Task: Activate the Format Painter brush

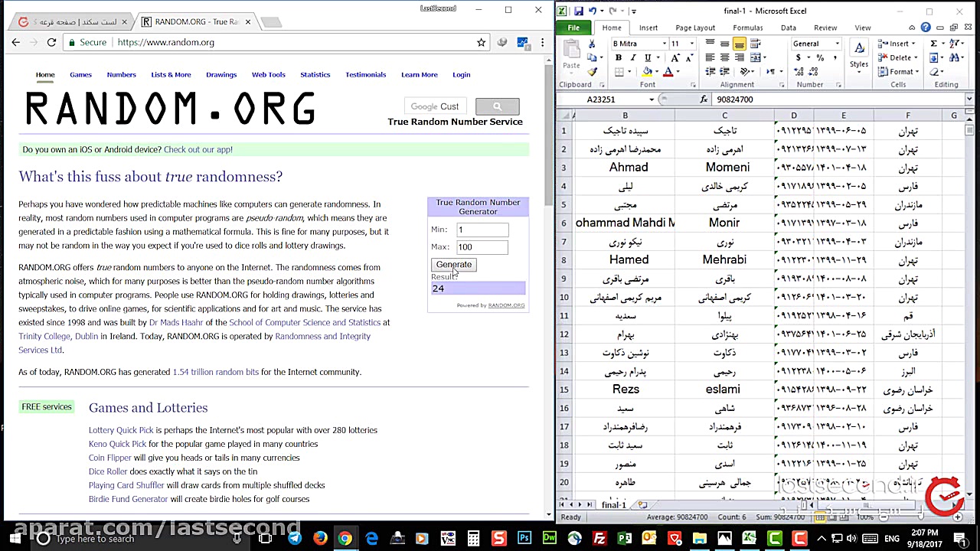Action: click(x=592, y=71)
